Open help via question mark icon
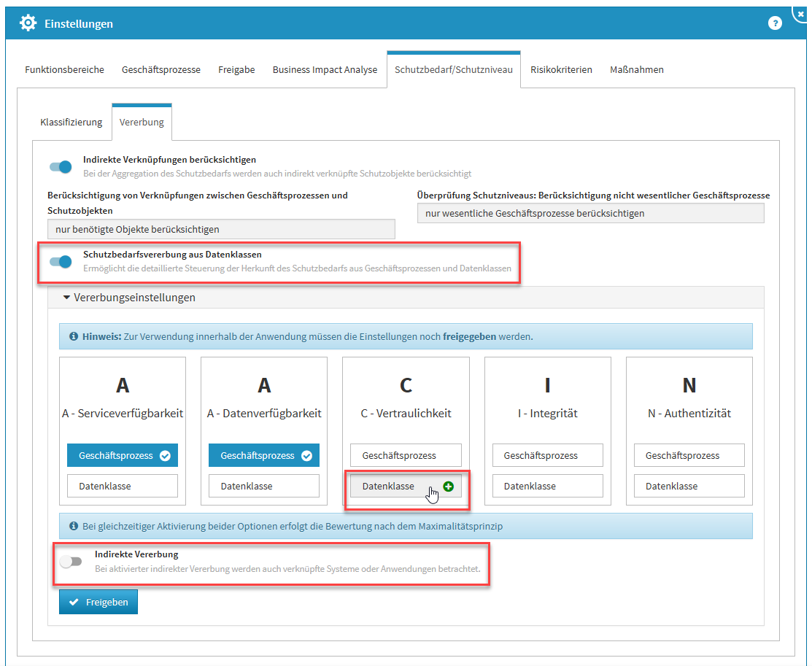The image size is (812, 666). tap(775, 23)
